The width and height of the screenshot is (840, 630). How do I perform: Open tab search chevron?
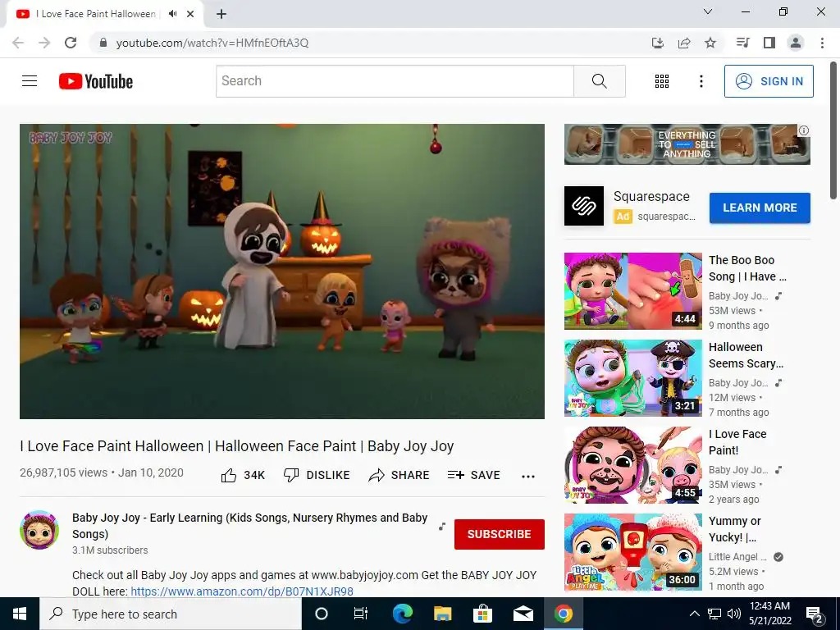[x=708, y=11]
